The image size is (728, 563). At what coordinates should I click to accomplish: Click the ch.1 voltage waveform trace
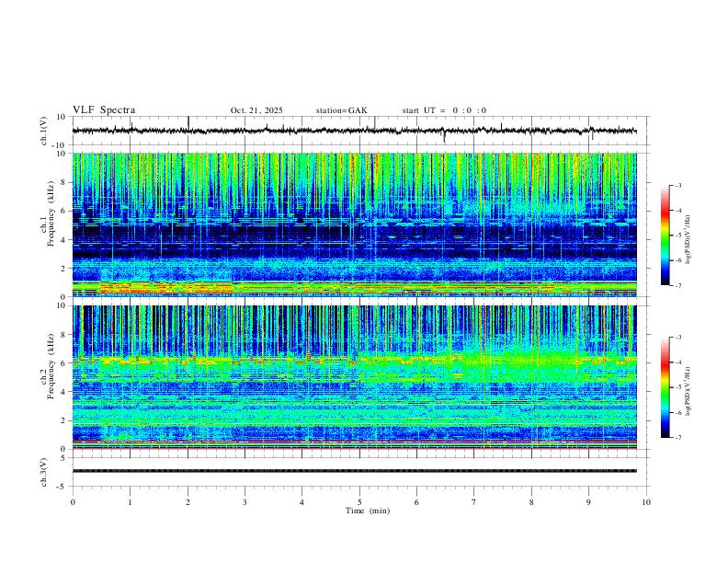pos(354,131)
